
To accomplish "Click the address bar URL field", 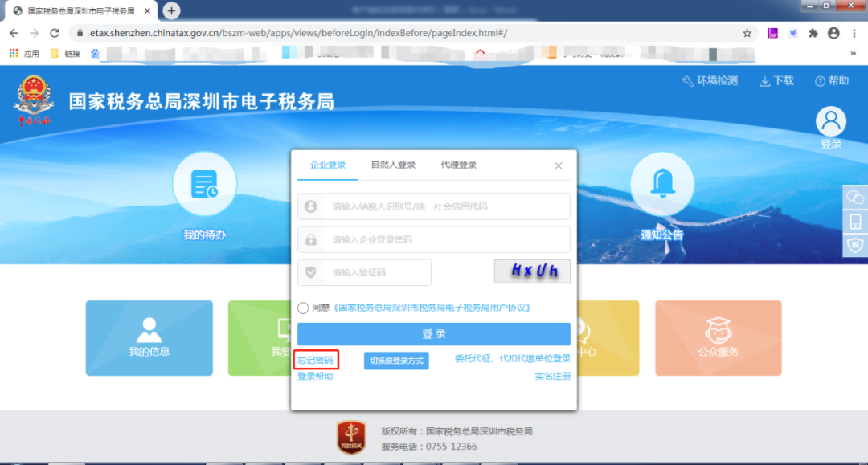I will coord(410,33).
